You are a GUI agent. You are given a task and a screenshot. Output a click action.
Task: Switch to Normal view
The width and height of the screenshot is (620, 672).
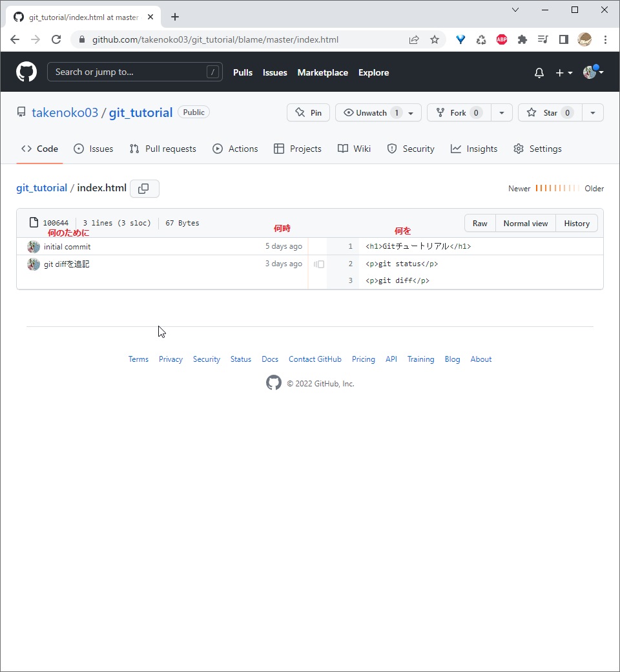pos(526,224)
